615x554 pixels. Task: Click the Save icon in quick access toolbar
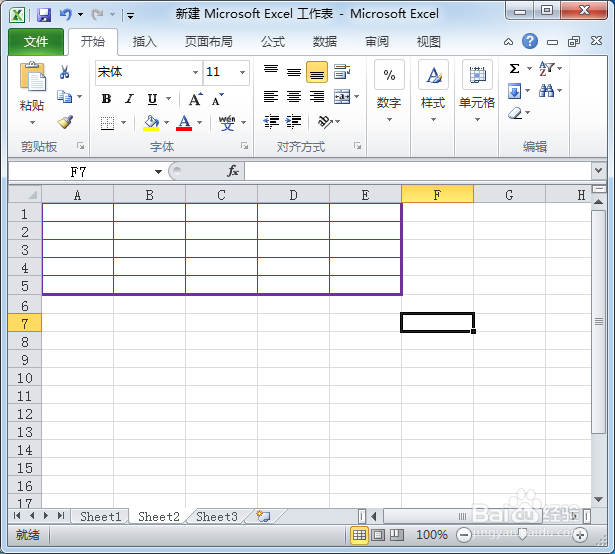tap(44, 15)
